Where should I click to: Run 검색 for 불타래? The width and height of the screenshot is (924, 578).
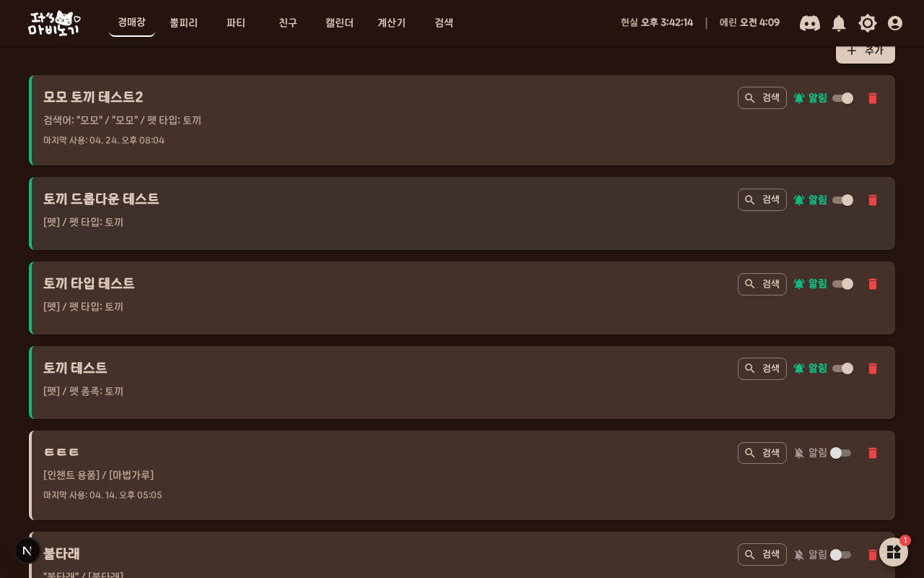pyautogui.click(x=762, y=555)
